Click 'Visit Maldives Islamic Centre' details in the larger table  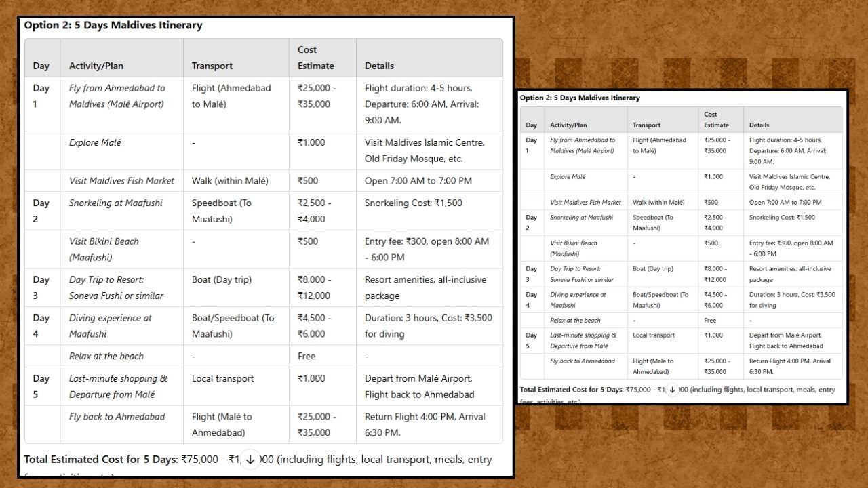[x=425, y=150]
